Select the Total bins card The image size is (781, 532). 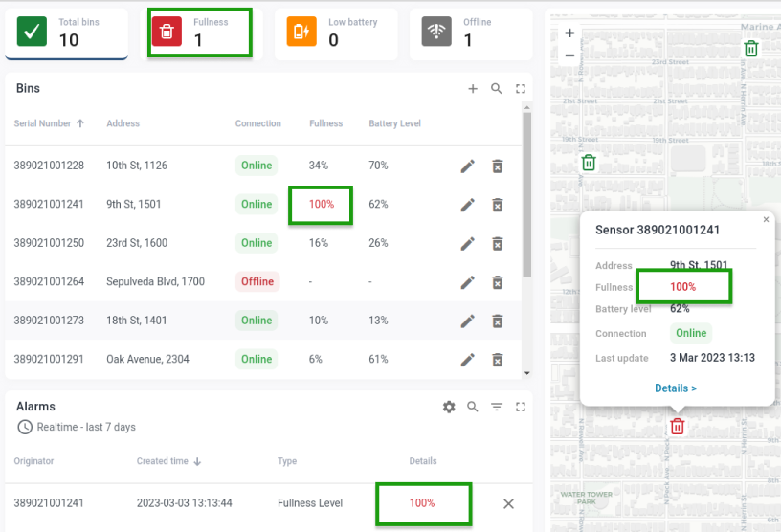coord(67,32)
